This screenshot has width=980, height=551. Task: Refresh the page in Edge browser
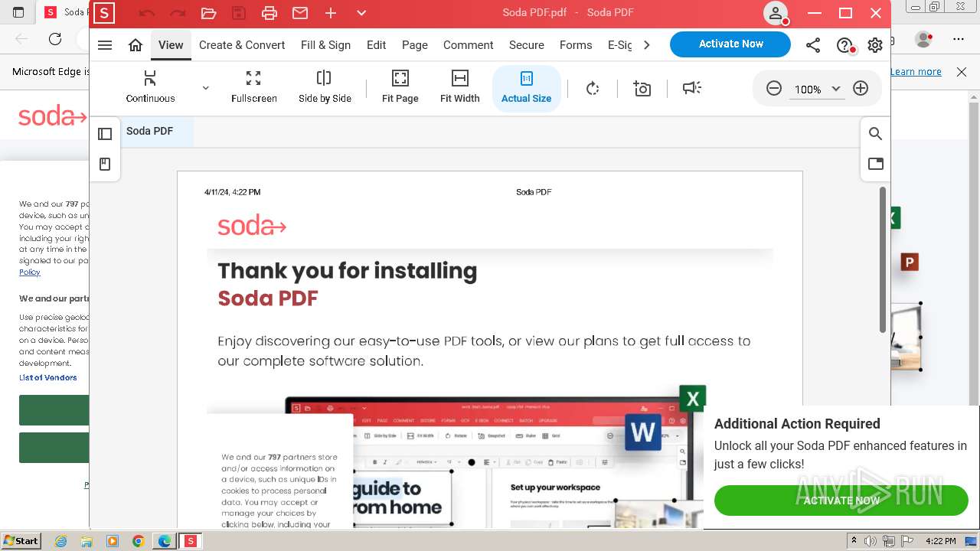point(55,39)
